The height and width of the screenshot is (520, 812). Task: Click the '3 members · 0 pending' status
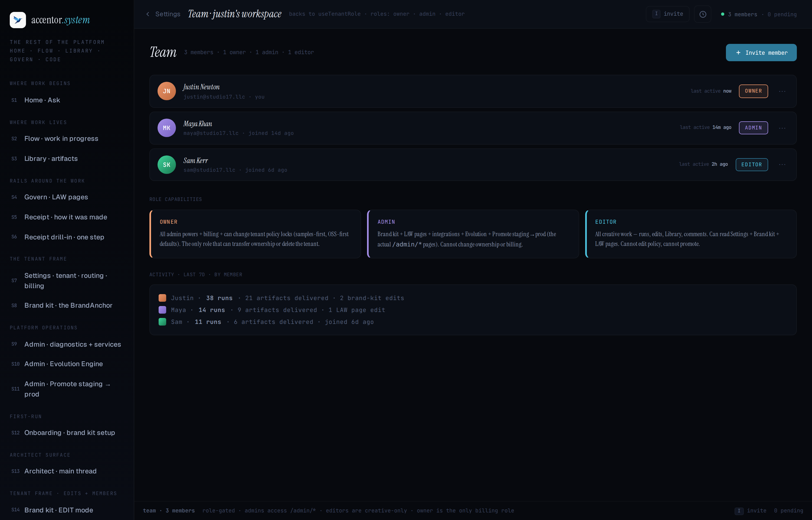759,14
